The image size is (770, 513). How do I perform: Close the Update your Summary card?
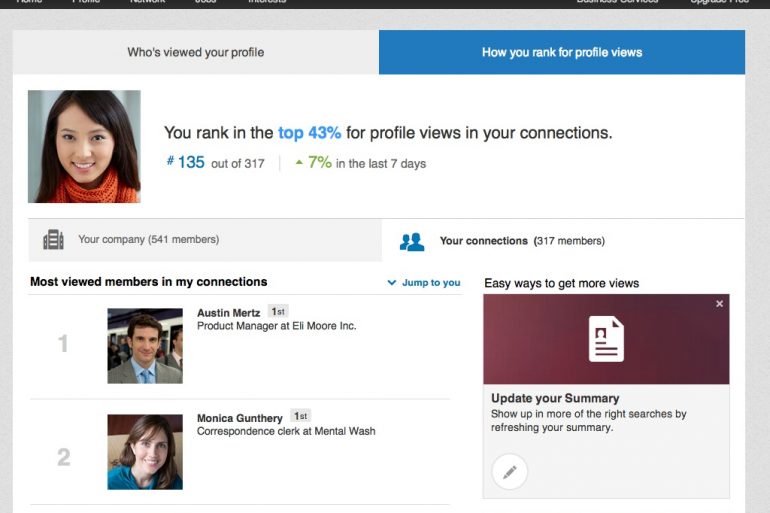click(719, 304)
